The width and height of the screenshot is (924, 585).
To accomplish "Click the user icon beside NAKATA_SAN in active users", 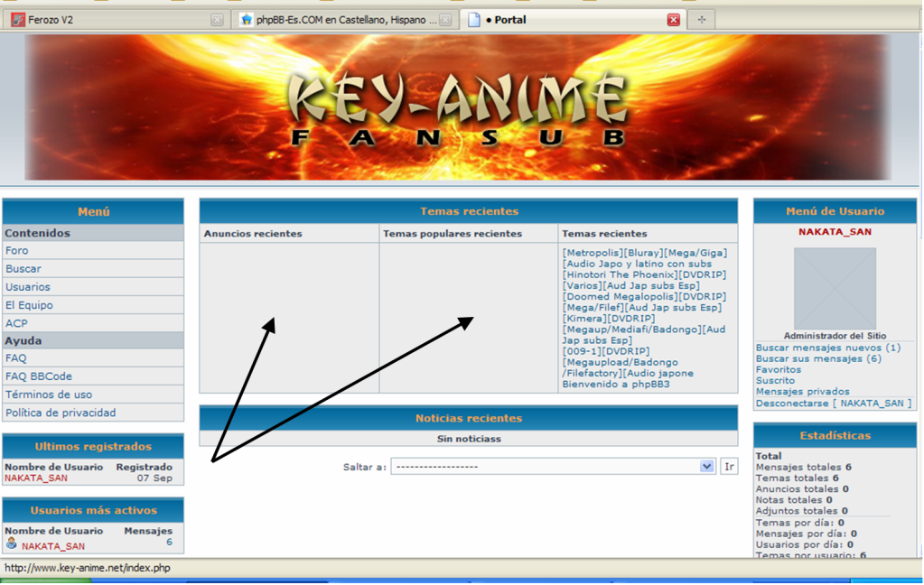I will pos(11,543).
